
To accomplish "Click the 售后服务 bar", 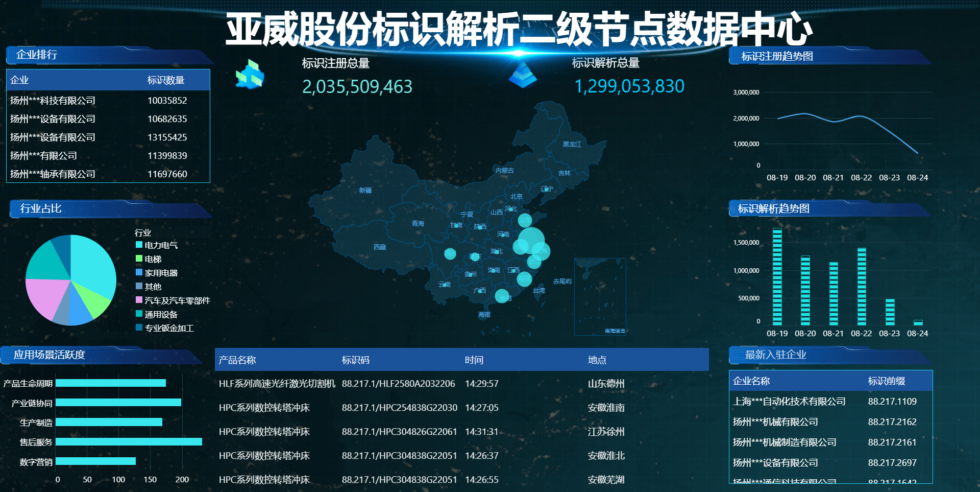I will (x=129, y=442).
